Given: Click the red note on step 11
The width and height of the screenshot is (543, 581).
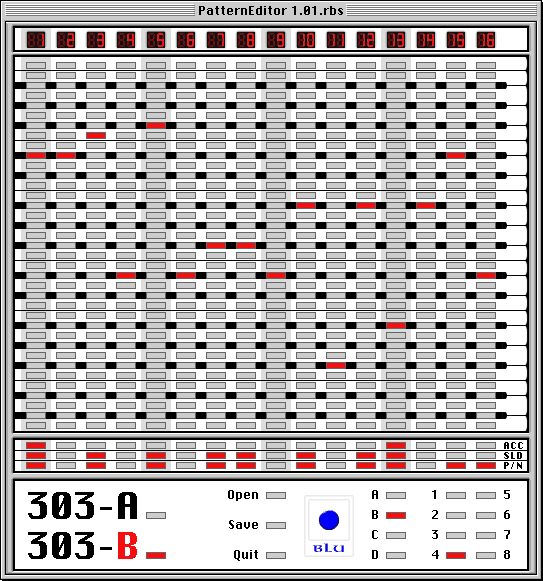Looking at the screenshot, I should coord(336,365).
